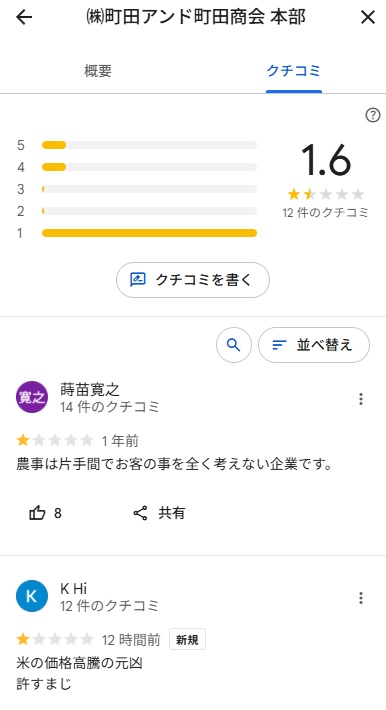This screenshot has height=710, width=386.
Task: Close the reviews panel with X
Action: 368,17
